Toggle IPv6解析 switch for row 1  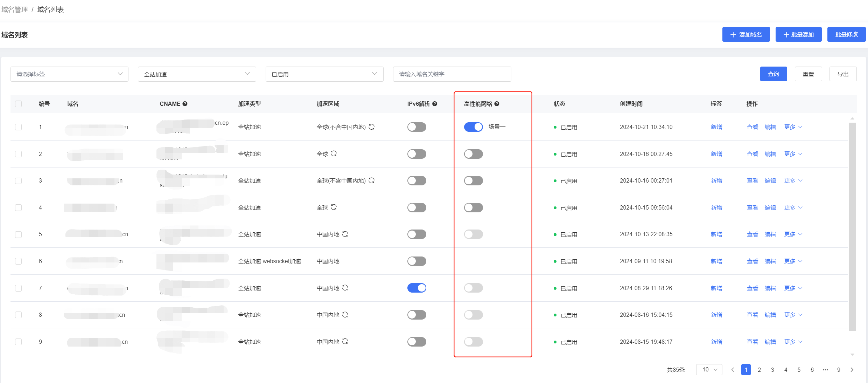pyautogui.click(x=417, y=127)
